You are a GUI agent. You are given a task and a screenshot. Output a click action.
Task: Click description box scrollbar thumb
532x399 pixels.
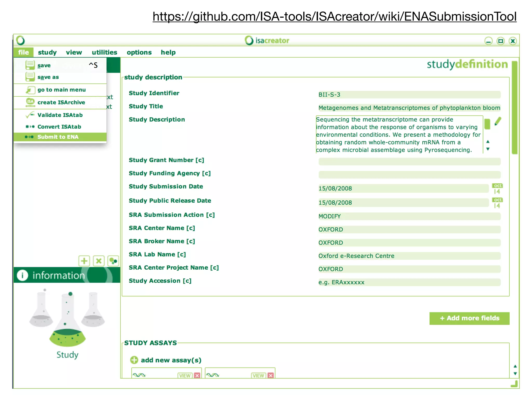487,124
